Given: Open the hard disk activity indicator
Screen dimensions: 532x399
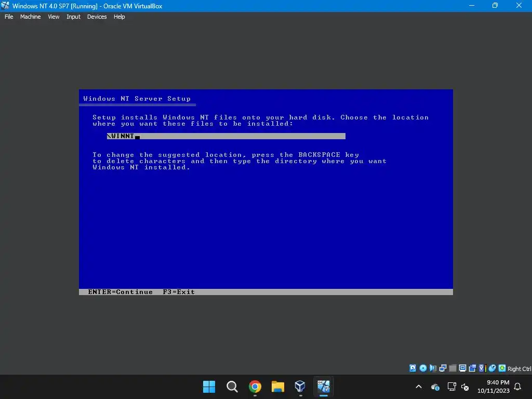Looking at the screenshot, I should (x=413, y=368).
